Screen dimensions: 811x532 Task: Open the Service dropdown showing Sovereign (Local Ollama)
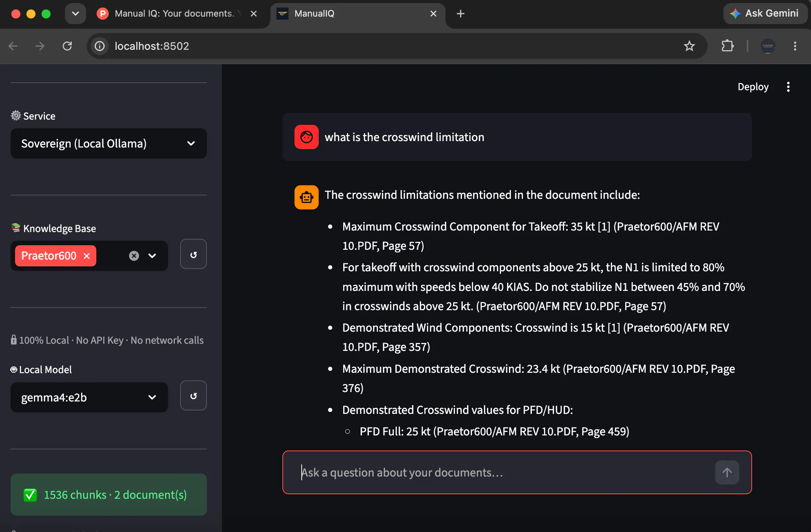[109, 143]
